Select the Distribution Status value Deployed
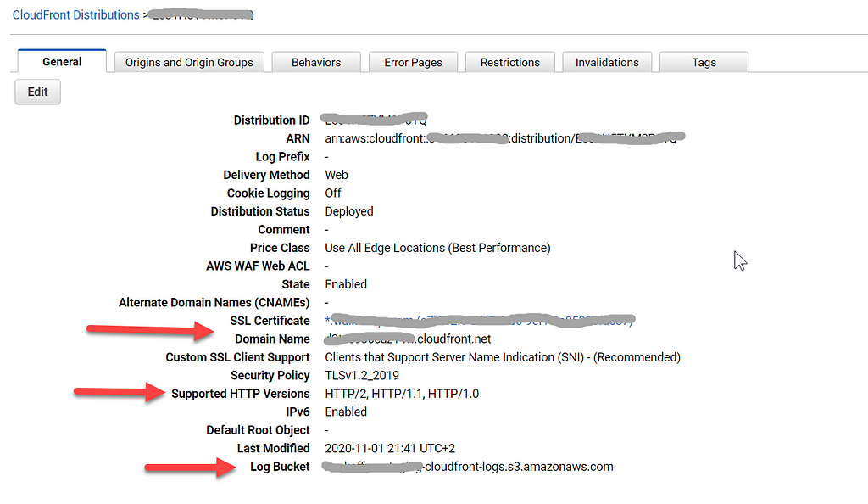This screenshot has height=504, width=868. click(348, 211)
